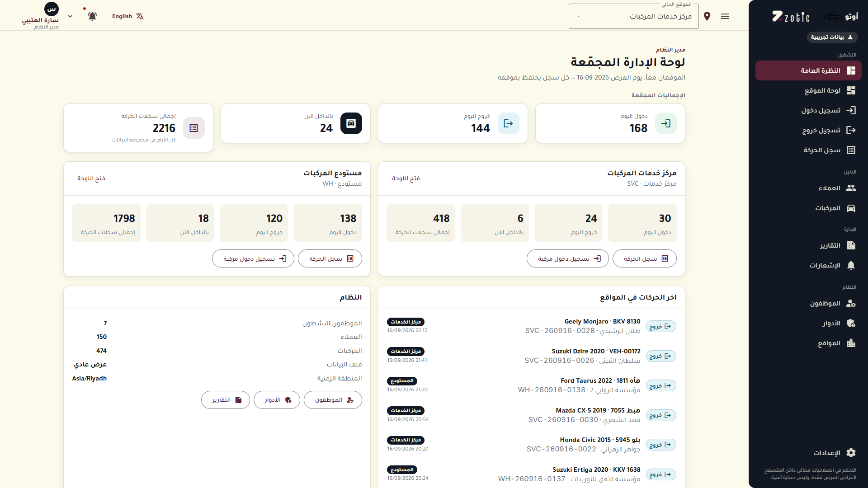Click the أوتو car logo
Image resolution: width=868 pixels, height=488 pixels.
841,17
